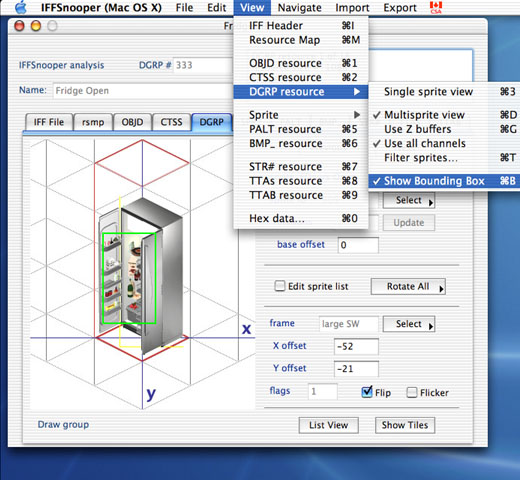Close the open View menu

click(252, 7)
